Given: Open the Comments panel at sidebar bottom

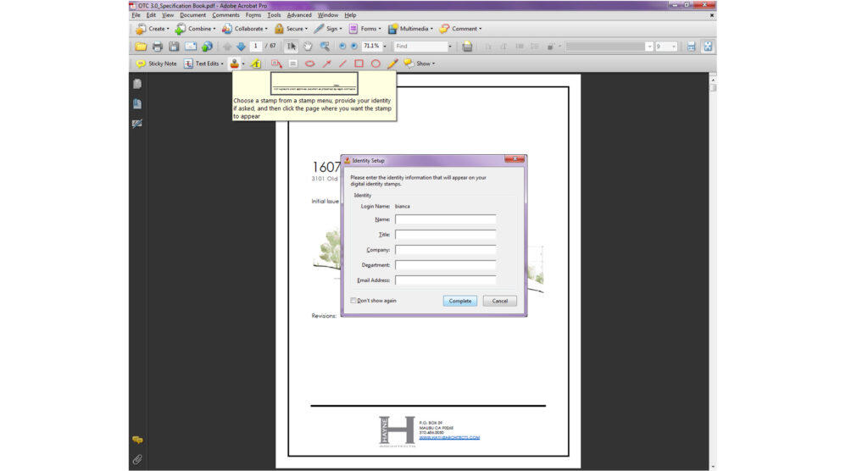Looking at the screenshot, I should pyautogui.click(x=137, y=440).
